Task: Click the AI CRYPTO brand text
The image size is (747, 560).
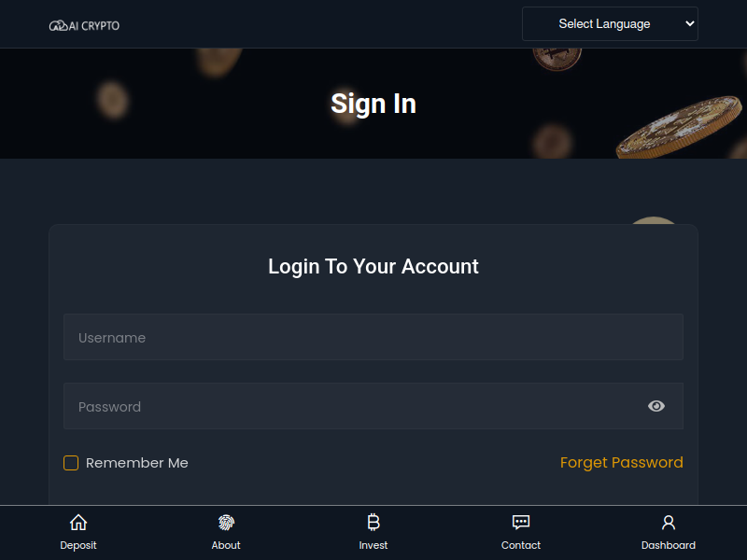Action: coord(94,26)
